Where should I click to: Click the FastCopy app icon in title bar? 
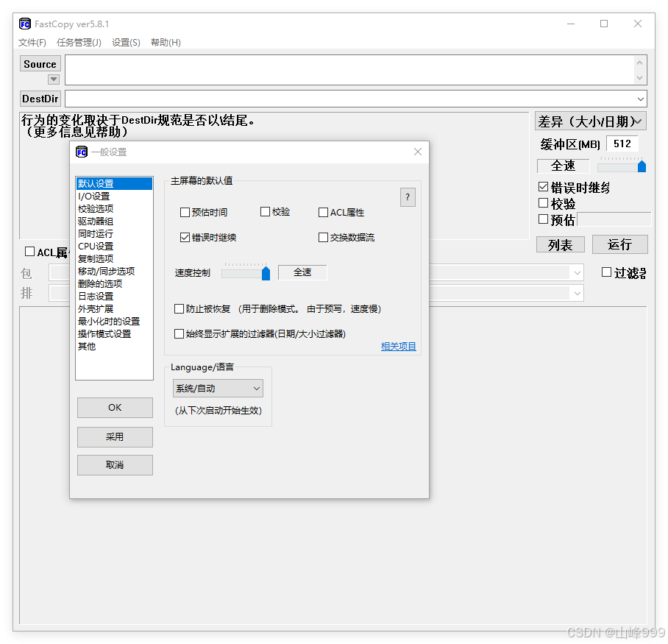pyautogui.click(x=25, y=24)
